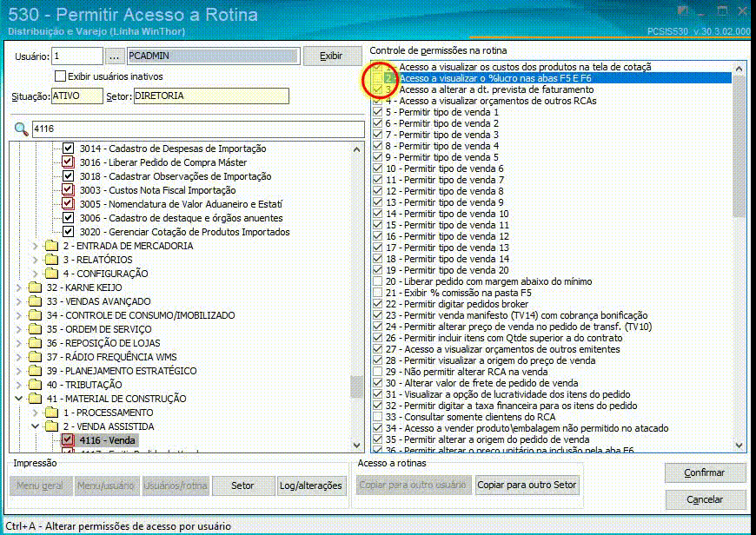Select row '3006 - Cadastro de destaque e órgãos anuentes'
This screenshot has width=756, height=535.
[x=182, y=218]
